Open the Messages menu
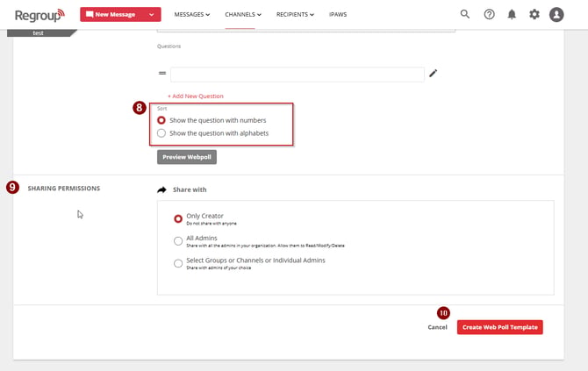This screenshot has width=588, height=371. tap(192, 14)
